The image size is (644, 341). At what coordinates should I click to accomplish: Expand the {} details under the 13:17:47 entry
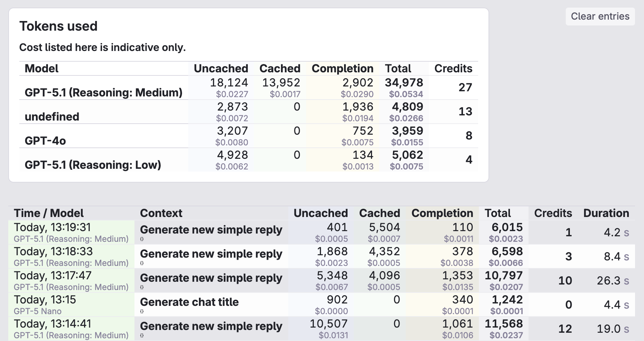(x=141, y=287)
